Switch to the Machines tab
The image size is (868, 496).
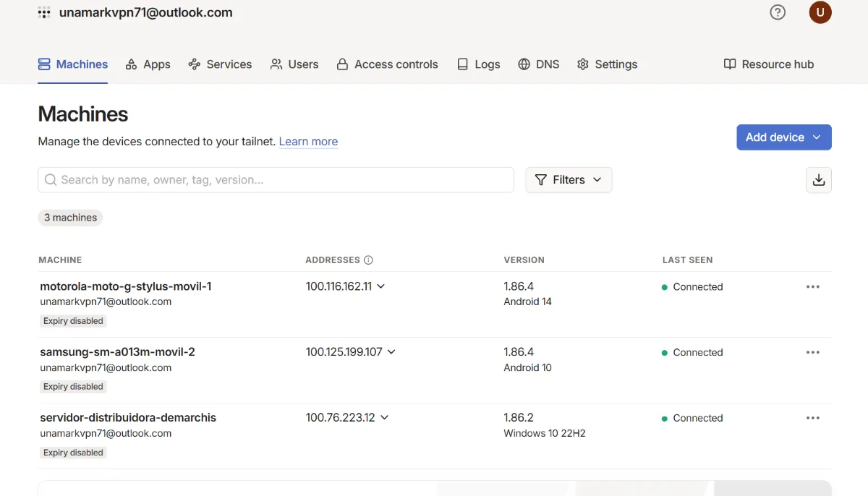pyautogui.click(x=73, y=64)
